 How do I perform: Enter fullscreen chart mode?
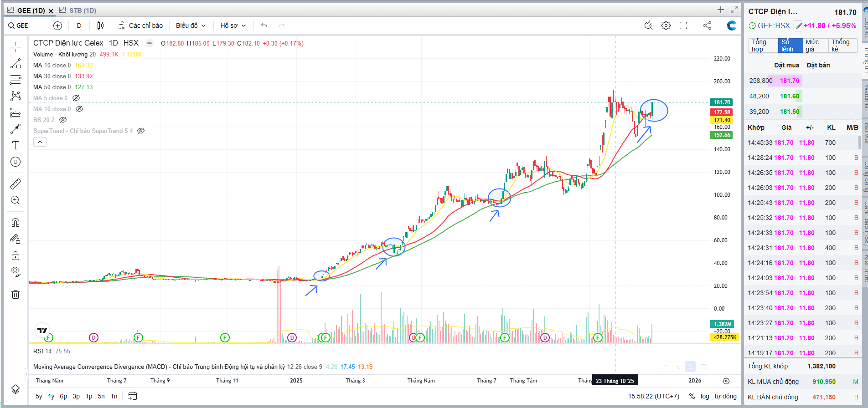pos(683,25)
